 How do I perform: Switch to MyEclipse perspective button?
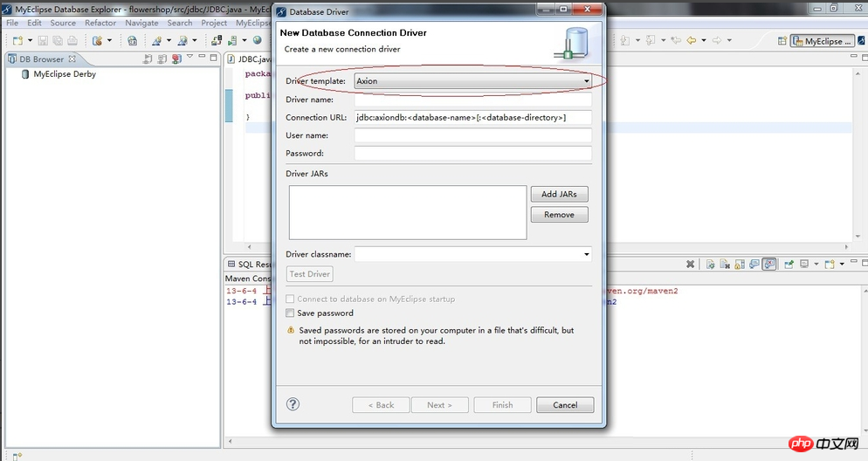(x=823, y=41)
